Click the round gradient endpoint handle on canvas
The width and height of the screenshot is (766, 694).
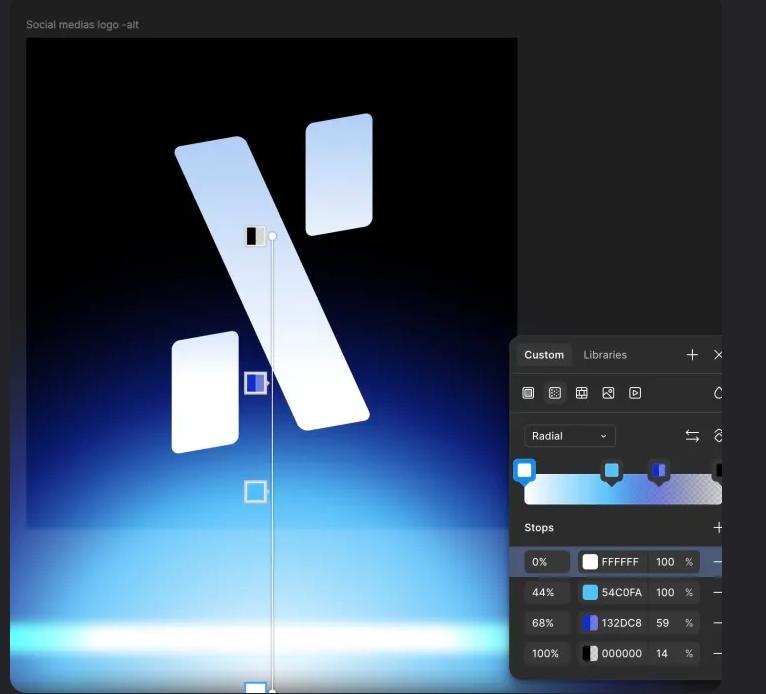pos(273,236)
